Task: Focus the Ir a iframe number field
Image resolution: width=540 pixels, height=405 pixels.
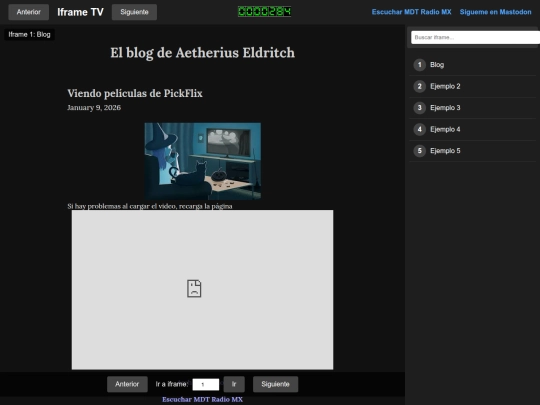Action: (206, 384)
